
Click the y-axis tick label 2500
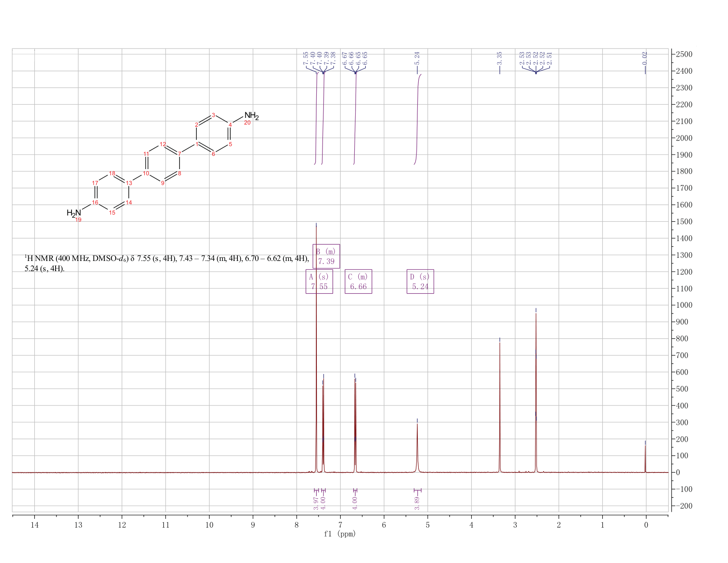click(683, 54)
